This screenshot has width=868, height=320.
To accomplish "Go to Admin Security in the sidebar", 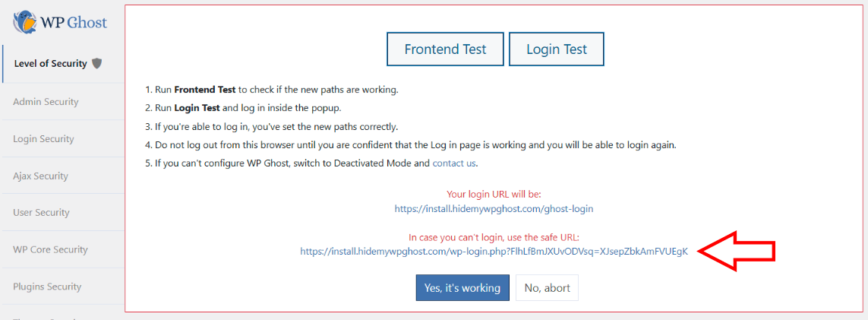I will [46, 102].
